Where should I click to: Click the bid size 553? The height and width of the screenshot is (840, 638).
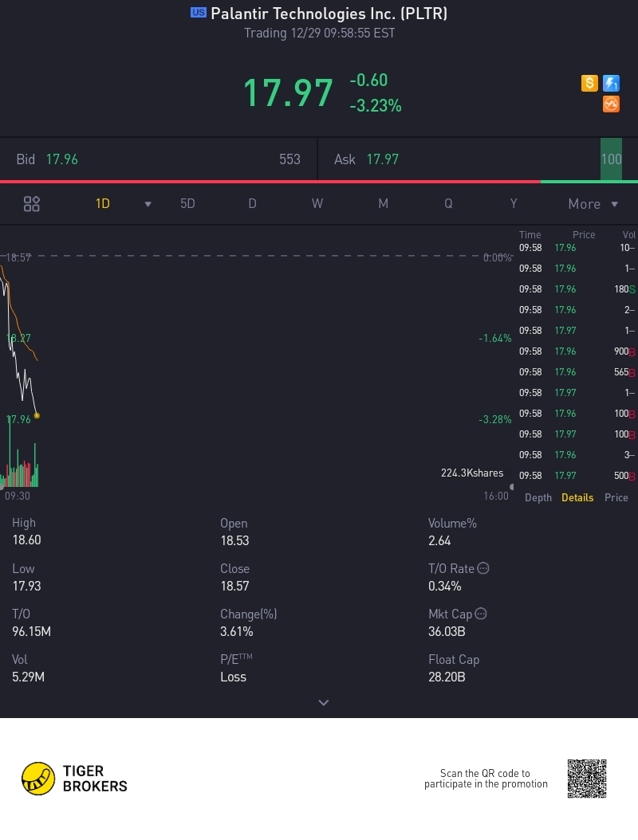[289, 159]
